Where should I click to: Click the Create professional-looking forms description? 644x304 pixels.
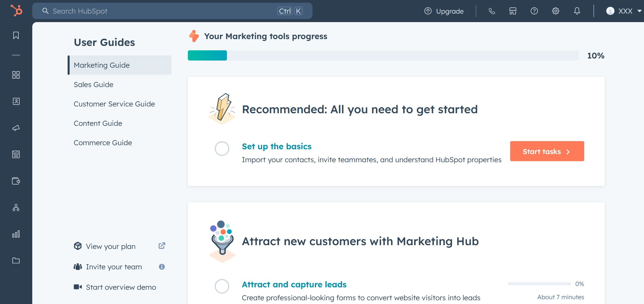click(361, 298)
